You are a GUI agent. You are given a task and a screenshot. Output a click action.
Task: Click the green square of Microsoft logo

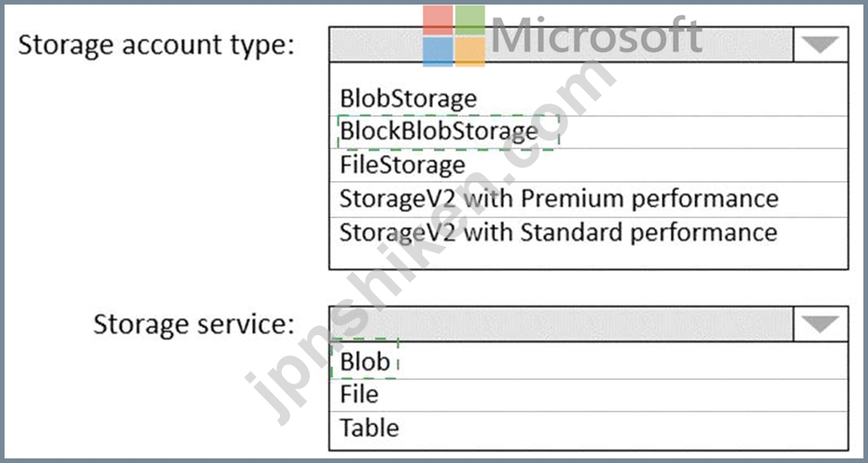[470, 20]
